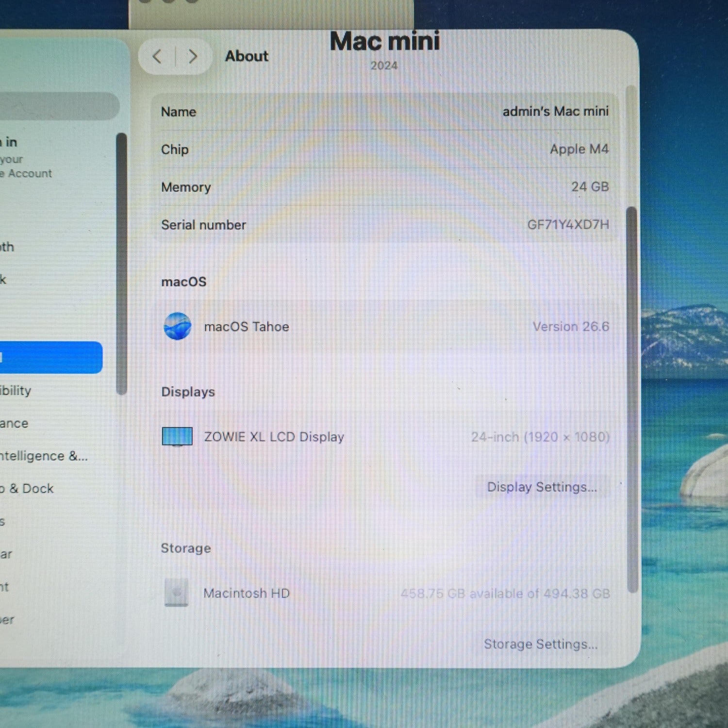Image resolution: width=728 pixels, height=728 pixels.
Task: Click the macOS Tahoe logo icon
Action: 177,326
